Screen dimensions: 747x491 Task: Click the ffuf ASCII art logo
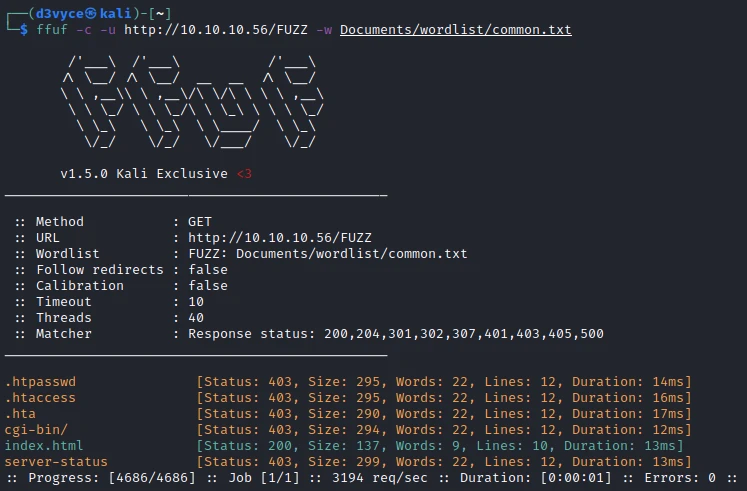pos(192,104)
